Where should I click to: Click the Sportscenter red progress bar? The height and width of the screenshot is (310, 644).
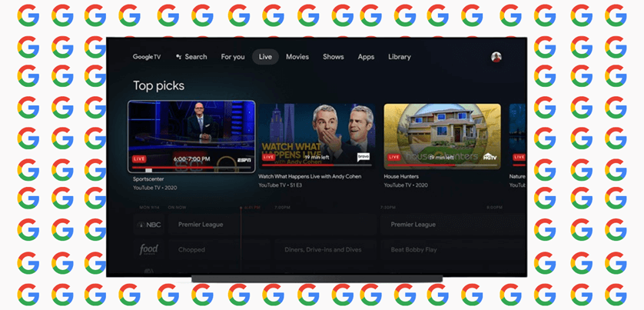pyautogui.click(x=191, y=168)
